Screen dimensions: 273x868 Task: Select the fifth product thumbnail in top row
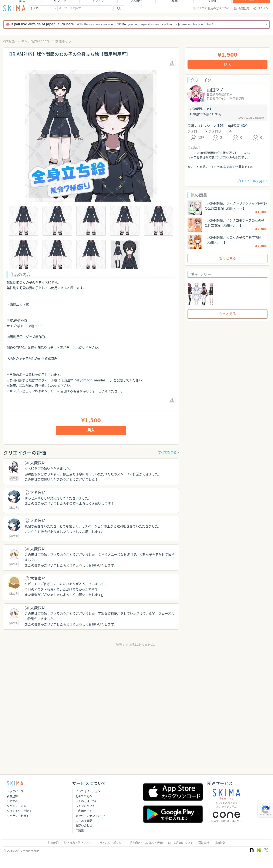[x=159, y=221]
